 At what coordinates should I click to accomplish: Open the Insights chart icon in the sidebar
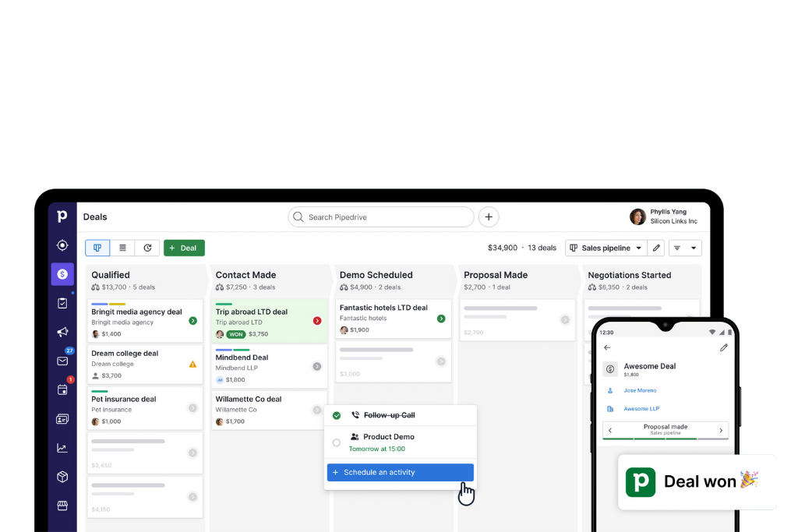point(62,448)
